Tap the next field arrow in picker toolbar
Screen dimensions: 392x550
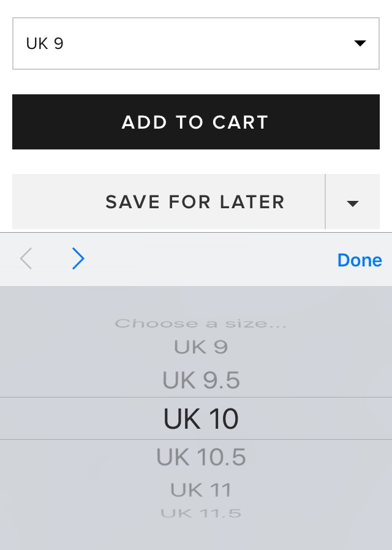[78, 260]
